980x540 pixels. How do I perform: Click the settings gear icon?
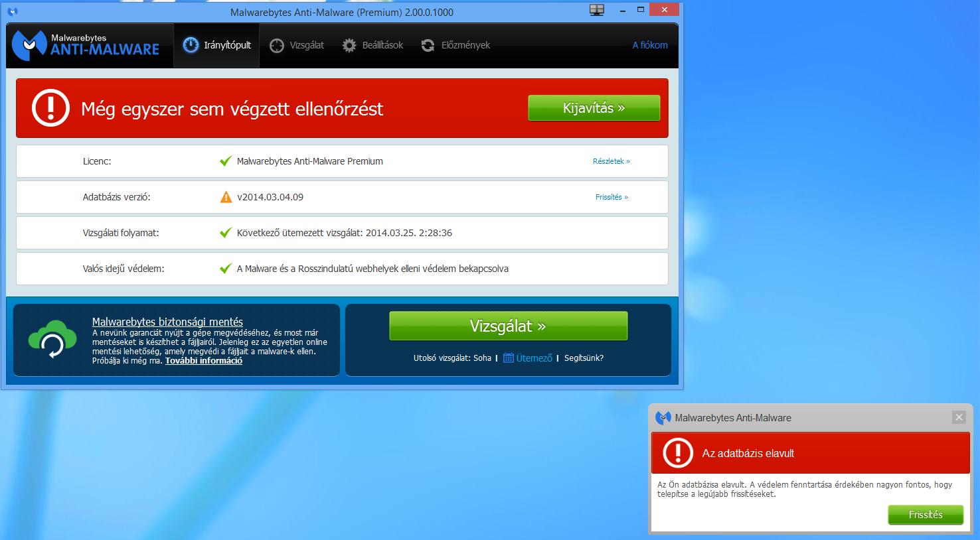(349, 45)
